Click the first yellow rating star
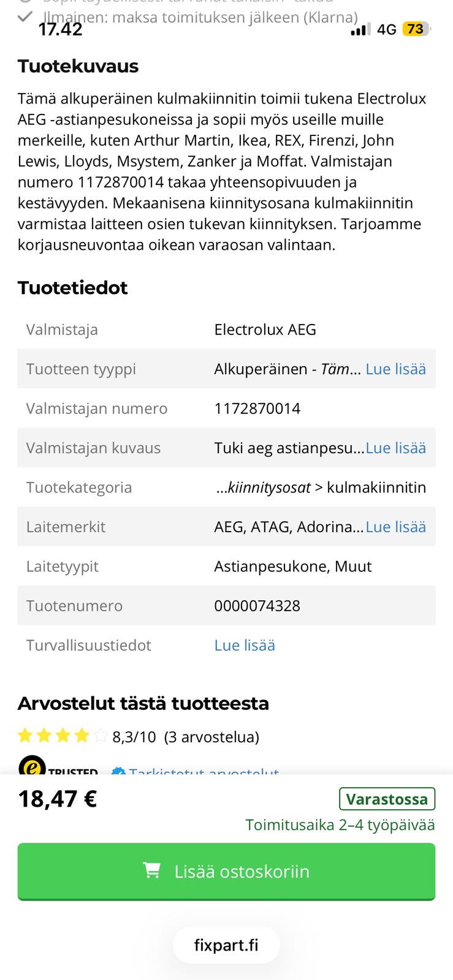The height and width of the screenshot is (980, 453). [25, 736]
